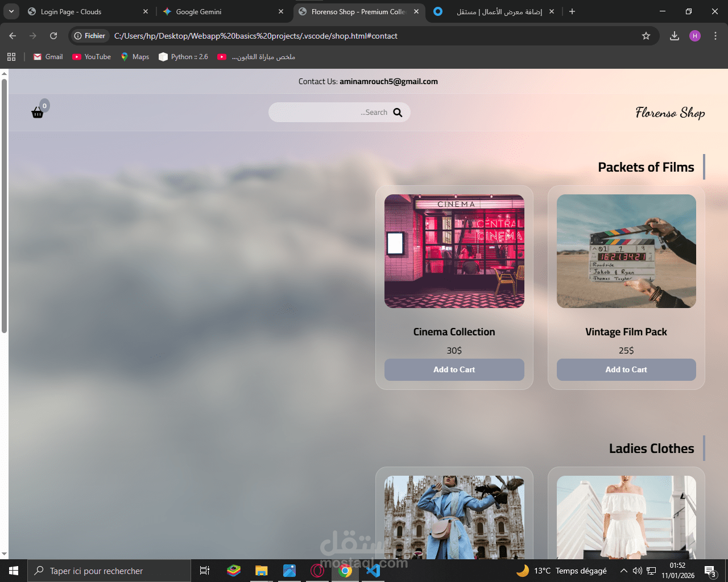This screenshot has height=582, width=728.
Task: Open the shopping cart basket icon
Action: coord(38,113)
